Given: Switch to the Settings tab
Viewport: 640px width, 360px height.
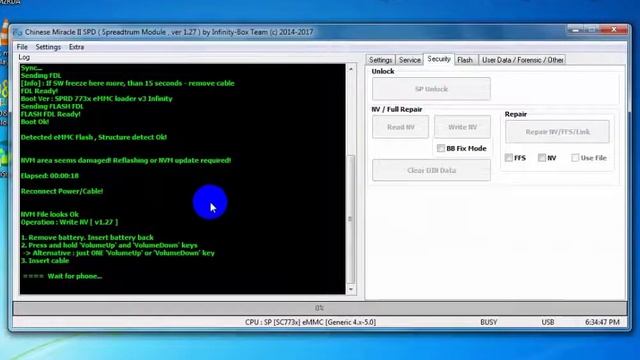Looking at the screenshot, I should tap(380, 60).
